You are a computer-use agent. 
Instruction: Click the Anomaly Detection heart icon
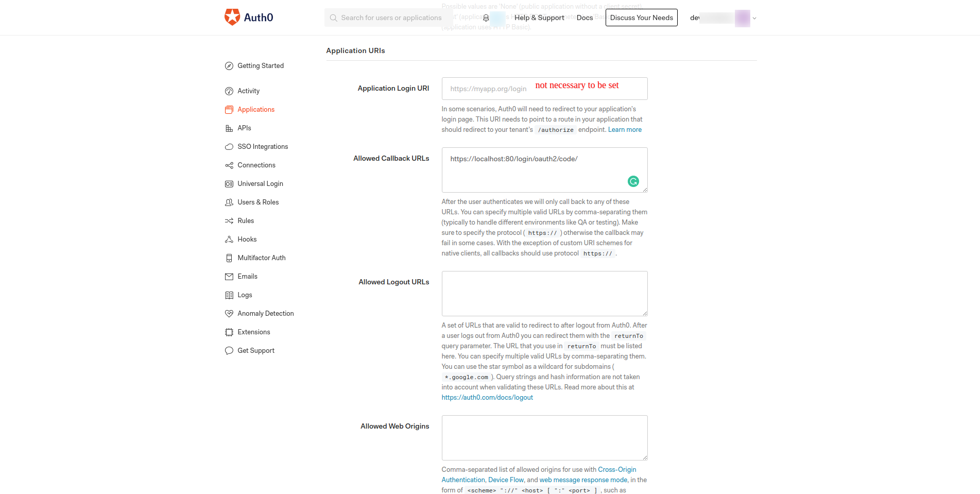click(229, 314)
